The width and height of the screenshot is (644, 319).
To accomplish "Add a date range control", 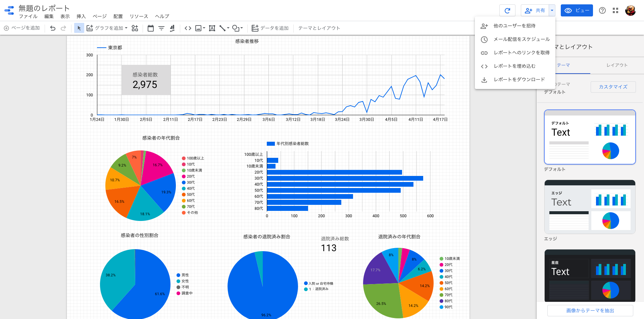I will tap(151, 28).
